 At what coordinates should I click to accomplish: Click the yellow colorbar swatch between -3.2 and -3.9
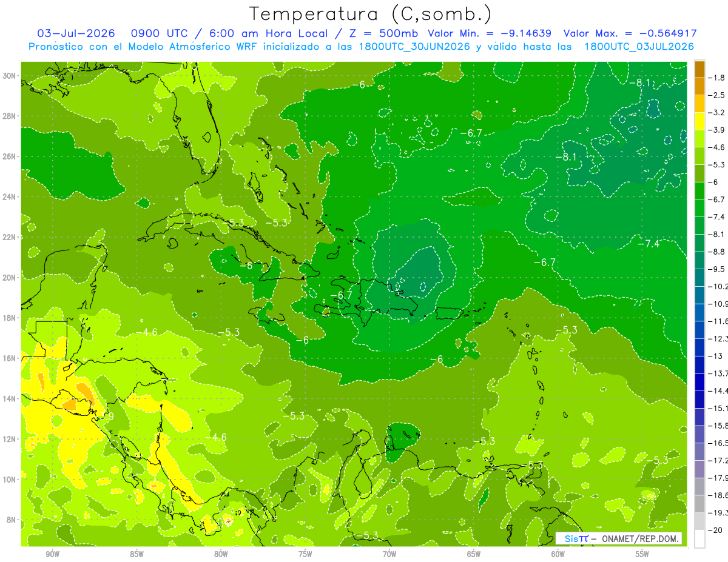[x=699, y=121]
